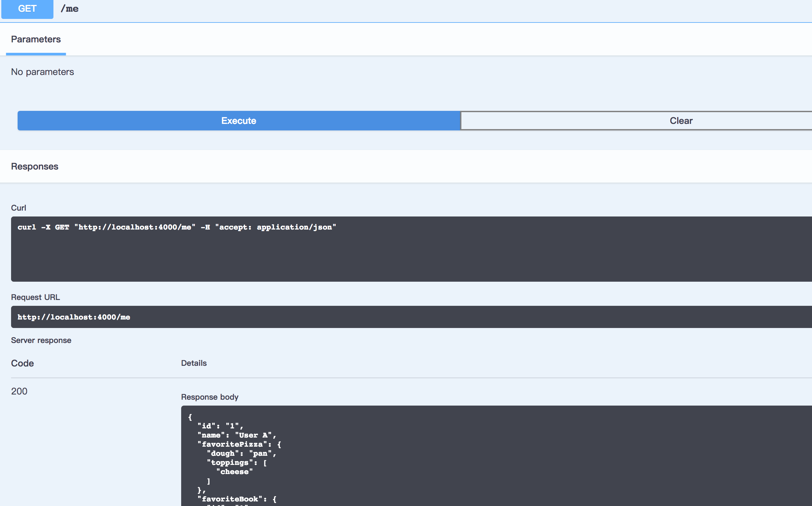Click the 'No parameters' text
The height and width of the screenshot is (506, 812).
tap(42, 72)
